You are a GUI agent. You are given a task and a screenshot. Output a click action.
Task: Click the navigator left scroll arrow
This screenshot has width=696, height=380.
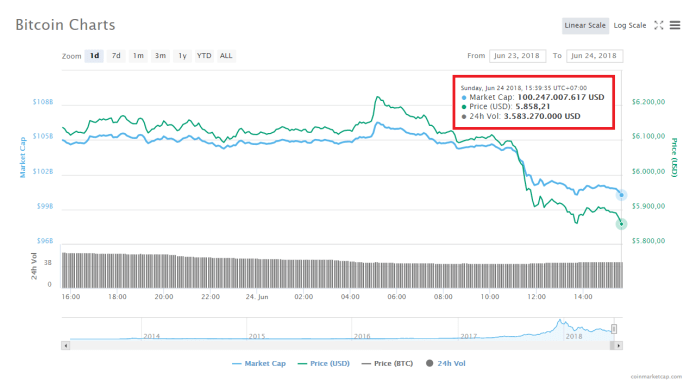click(x=66, y=345)
